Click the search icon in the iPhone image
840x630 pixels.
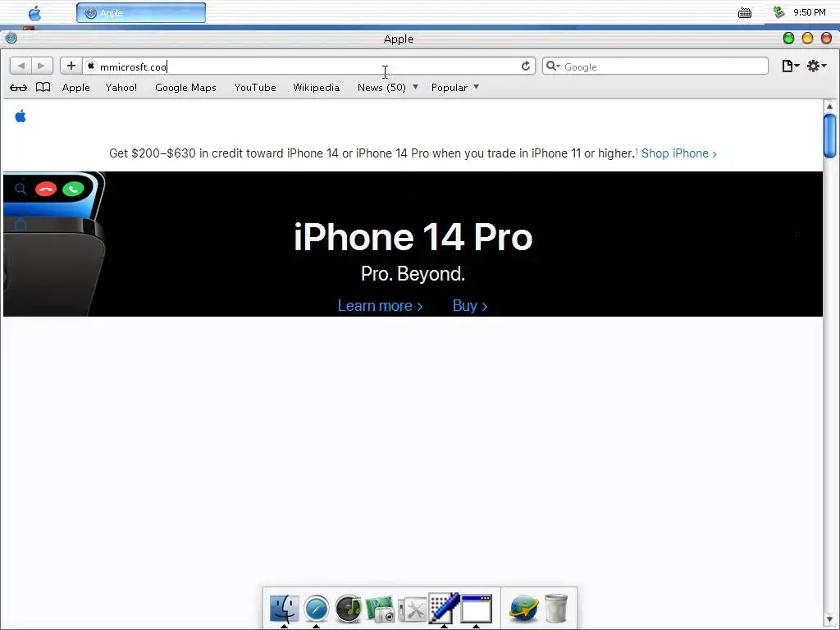pyautogui.click(x=21, y=189)
